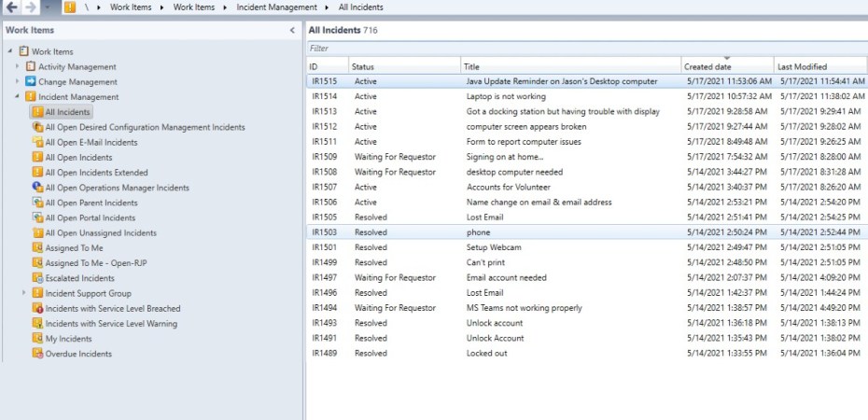Image resolution: width=868 pixels, height=420 pixels.
Task: Sort by the Status column header
Action: 405,66
